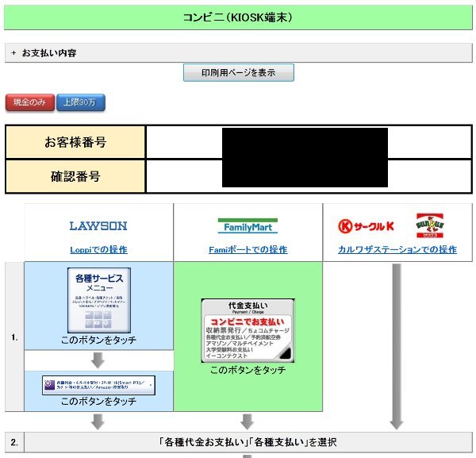This screenshot has height=458, width=476.
Task: Click the サークルK logo
Action: pos(366,226)
